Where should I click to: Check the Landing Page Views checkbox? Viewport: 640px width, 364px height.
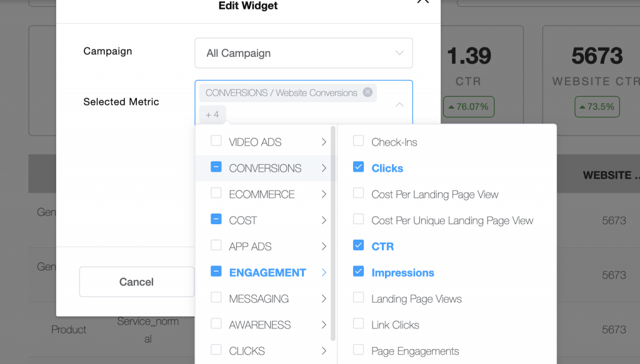(x=358, y=297)
